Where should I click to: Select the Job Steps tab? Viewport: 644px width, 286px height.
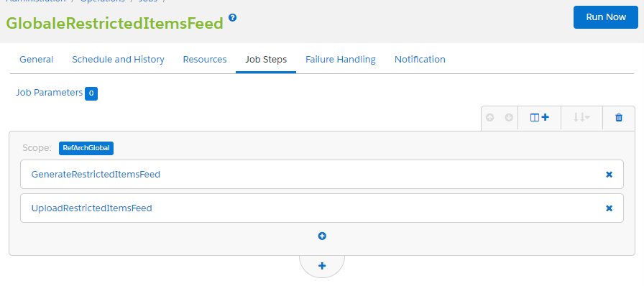[266, 60]
